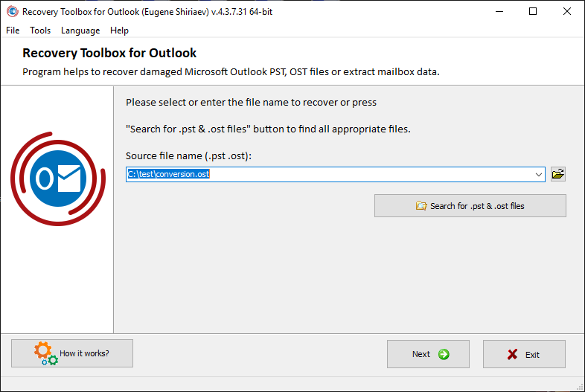Open the Tools menu
585x392 pixels.
point(40,30)
